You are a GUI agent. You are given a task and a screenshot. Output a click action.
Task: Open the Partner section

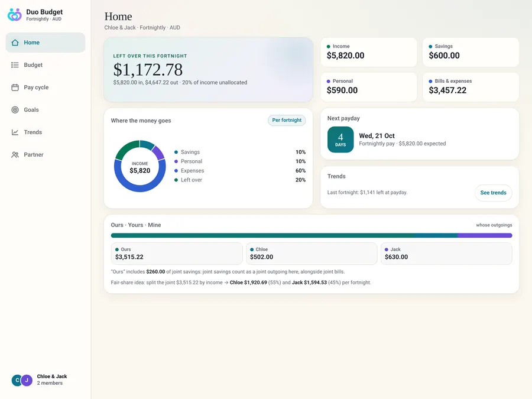click(x=46, y=154)
